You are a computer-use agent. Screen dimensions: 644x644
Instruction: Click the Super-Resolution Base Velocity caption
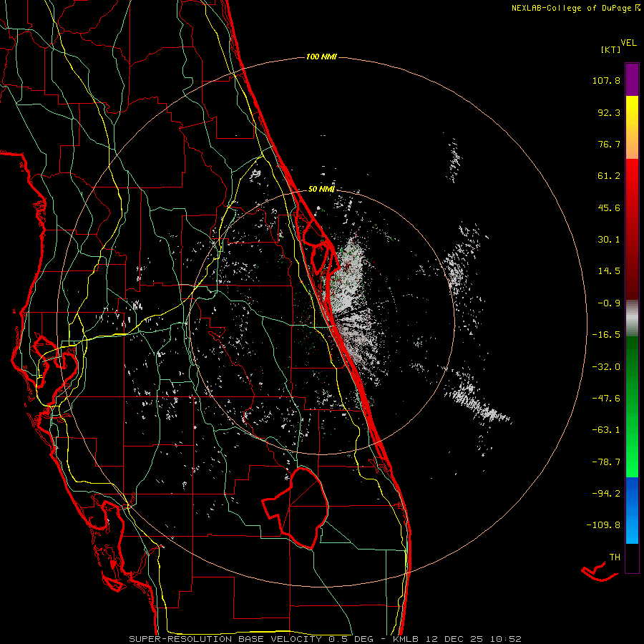(x=326, y=639)
